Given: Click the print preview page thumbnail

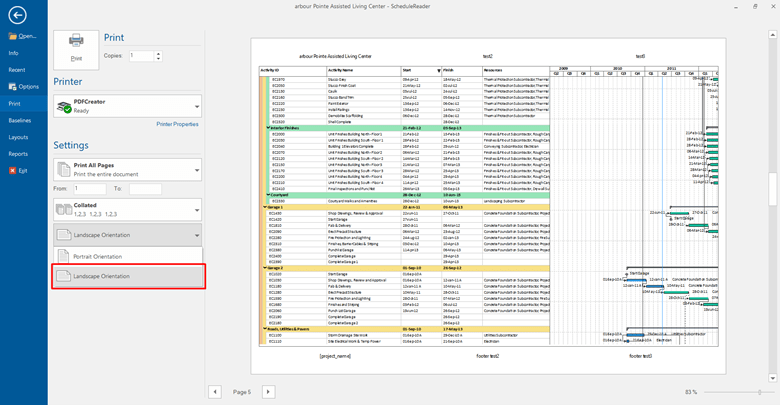Looking at the screenshot, I should coord(488,206).
